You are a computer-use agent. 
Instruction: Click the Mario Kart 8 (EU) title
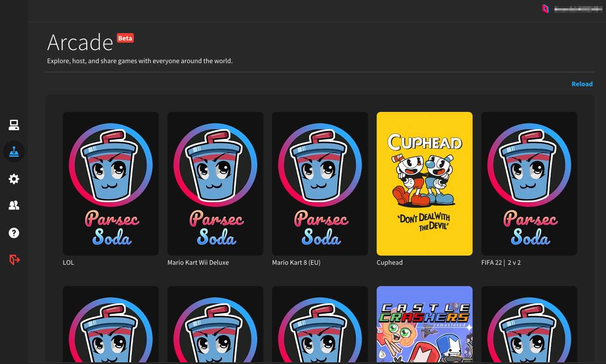click(x=296, y=263)
